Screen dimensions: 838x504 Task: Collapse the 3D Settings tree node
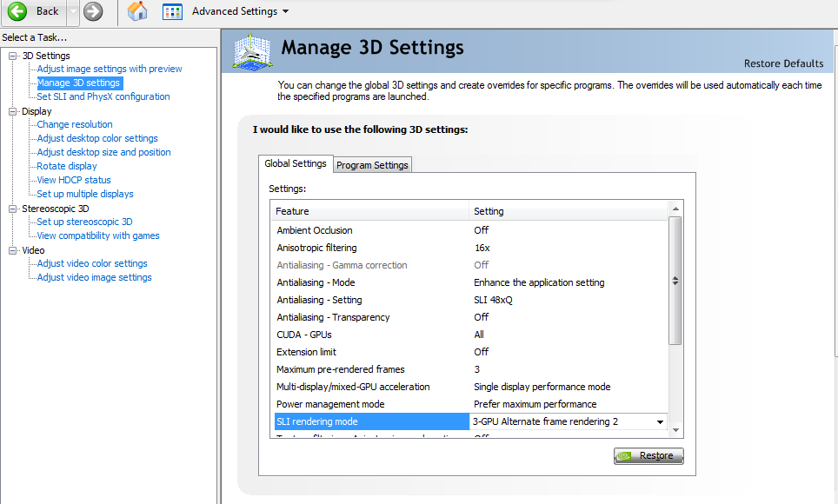pyautogui.click(x=13, y=56)
